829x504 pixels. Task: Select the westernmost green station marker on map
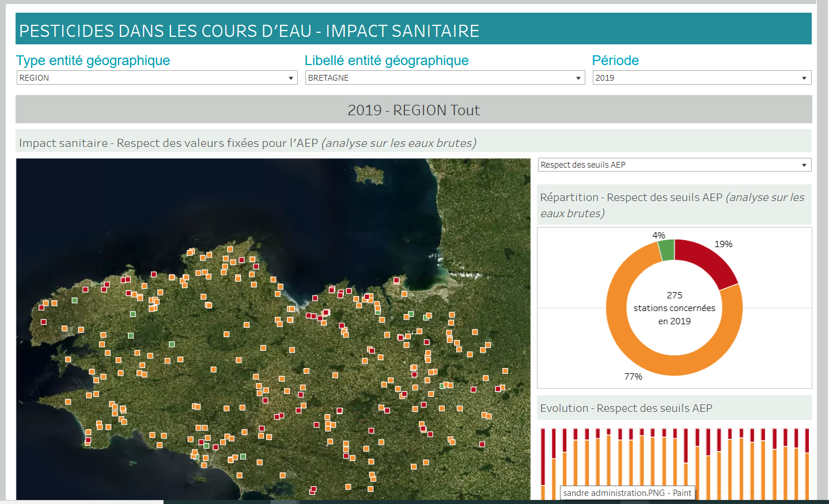74,300
